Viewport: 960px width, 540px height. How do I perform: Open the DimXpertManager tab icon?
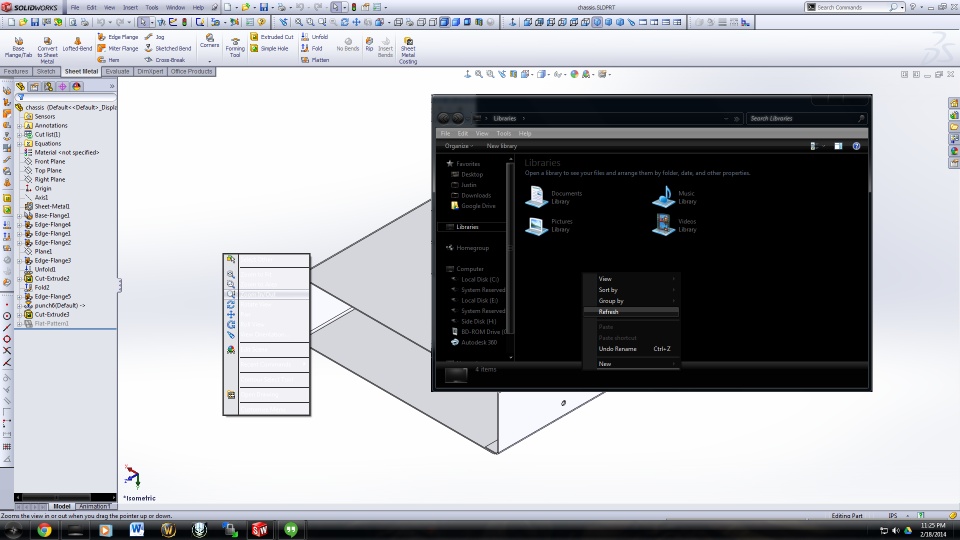pyautogui.click(x=62, y=87)
